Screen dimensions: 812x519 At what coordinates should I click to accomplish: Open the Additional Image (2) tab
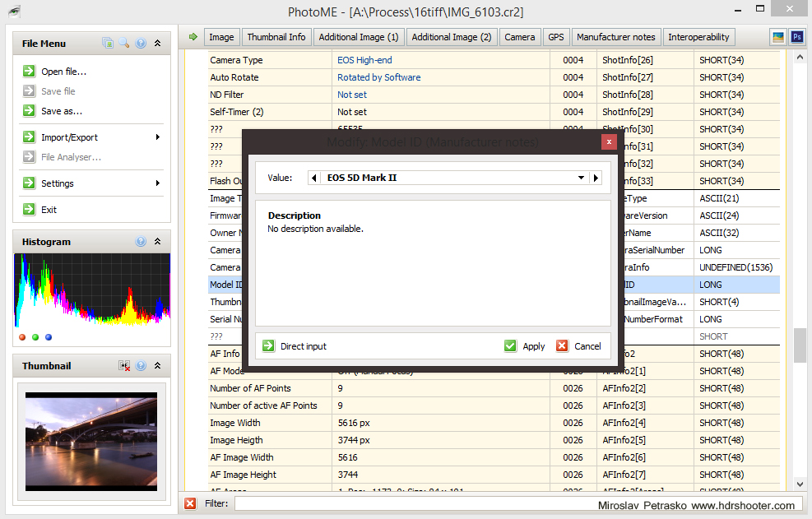(x=452, y=37)
